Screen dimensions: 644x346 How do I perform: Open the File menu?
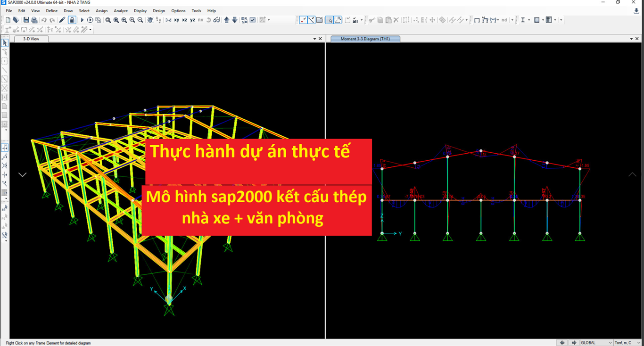pyautogui.click(x=9, y=10)
